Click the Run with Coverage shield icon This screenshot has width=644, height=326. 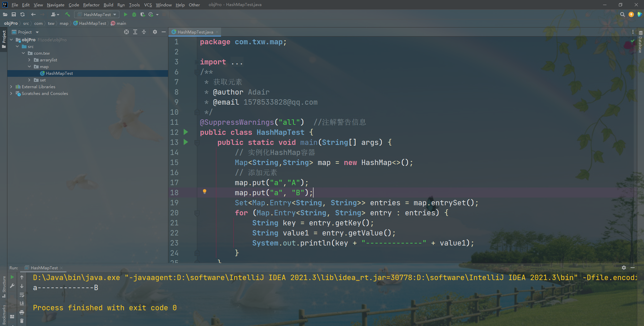(x=143, y=14)
